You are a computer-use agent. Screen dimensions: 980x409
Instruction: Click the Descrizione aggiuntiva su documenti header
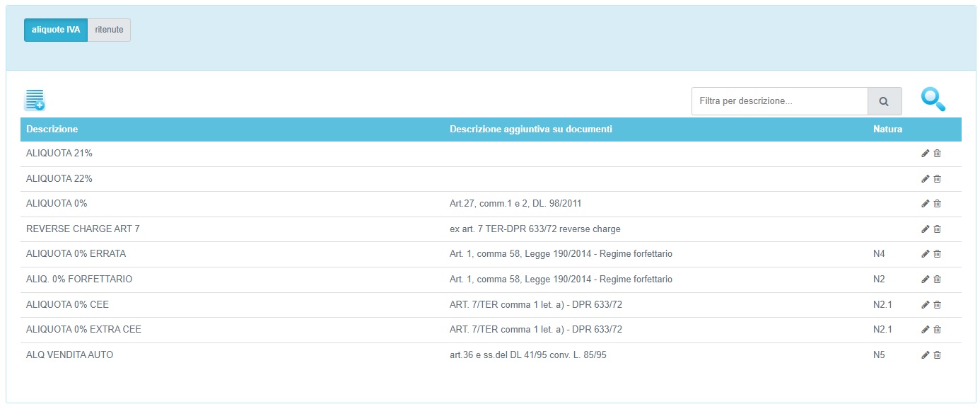pyautogui.click(x=530, y=129)
